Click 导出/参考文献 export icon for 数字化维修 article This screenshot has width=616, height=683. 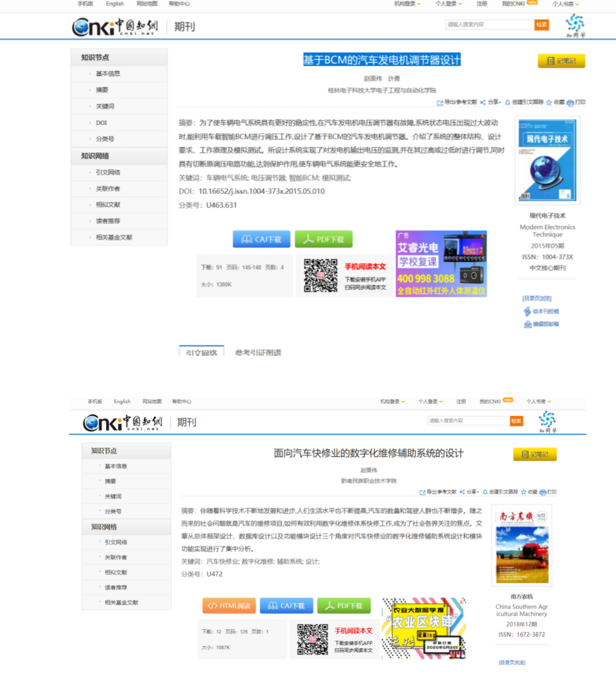coord(422,492)
